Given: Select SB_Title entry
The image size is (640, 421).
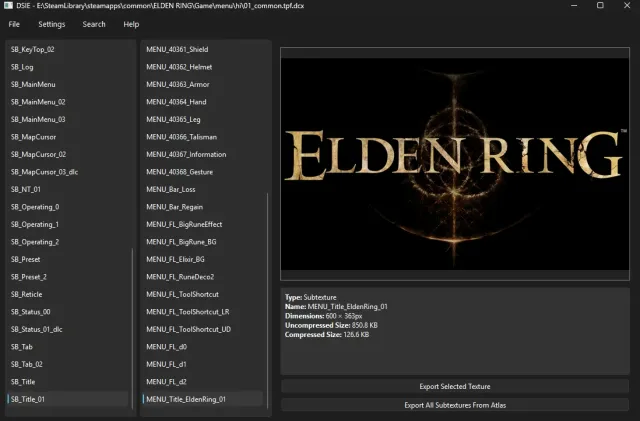Looking at the screenshot, I should pyautogui.click(x=68, y=382).
